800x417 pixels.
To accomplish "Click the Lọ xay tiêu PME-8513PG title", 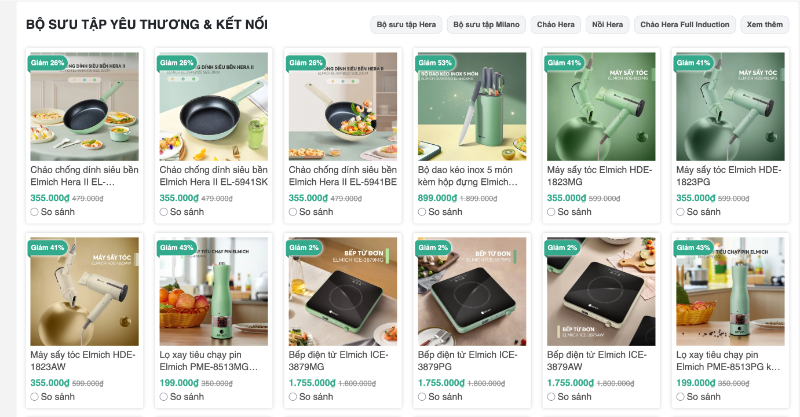I will (729, 360).
